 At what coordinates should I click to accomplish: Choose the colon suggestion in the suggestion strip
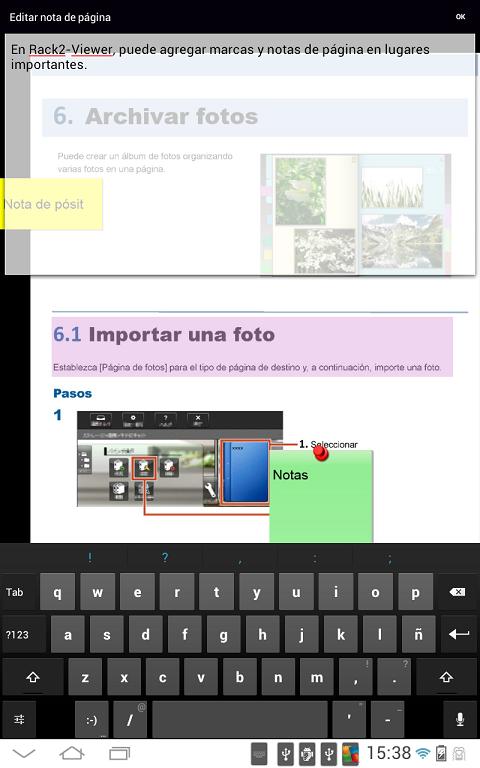click(315, 557)
